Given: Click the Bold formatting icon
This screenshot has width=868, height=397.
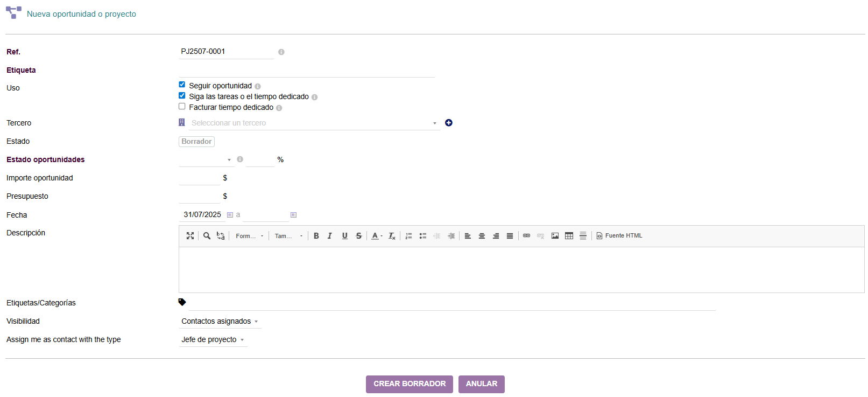Looking at the screenshot, I should click(x=316, y=236).
